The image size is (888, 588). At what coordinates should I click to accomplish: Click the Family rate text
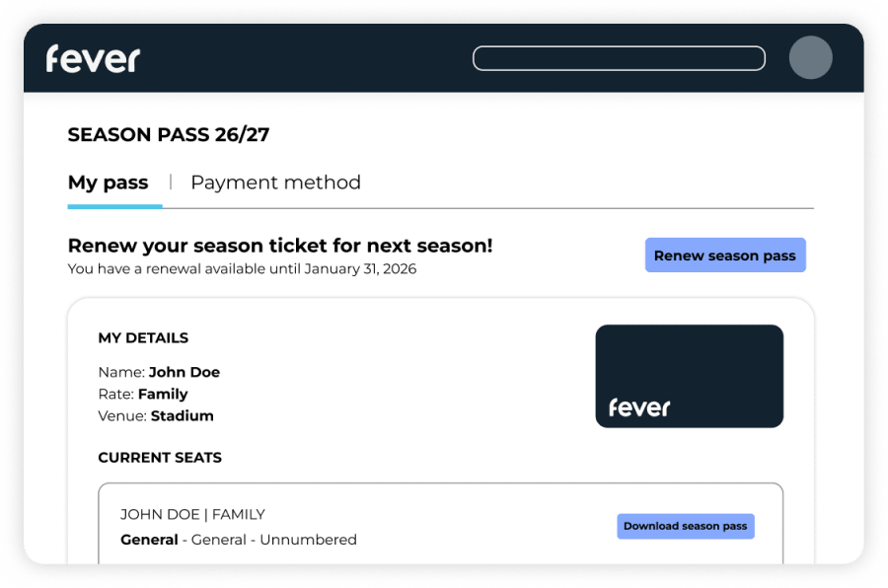(163, 394)
